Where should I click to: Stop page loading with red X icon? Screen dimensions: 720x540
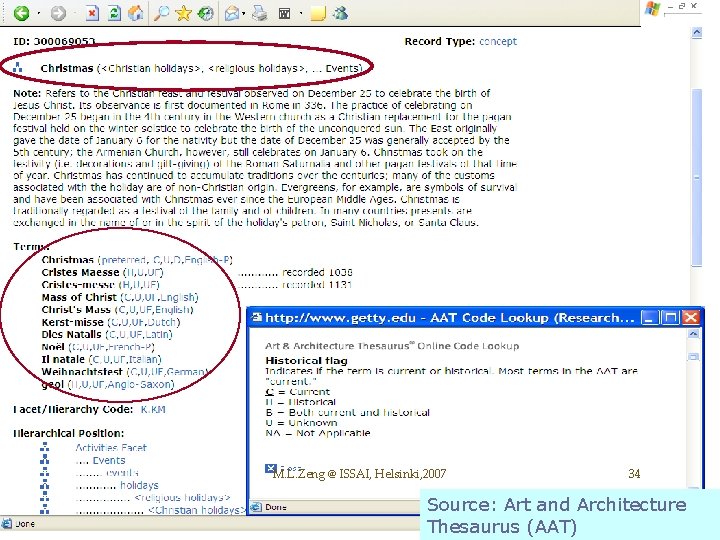[x=92, y=13]
